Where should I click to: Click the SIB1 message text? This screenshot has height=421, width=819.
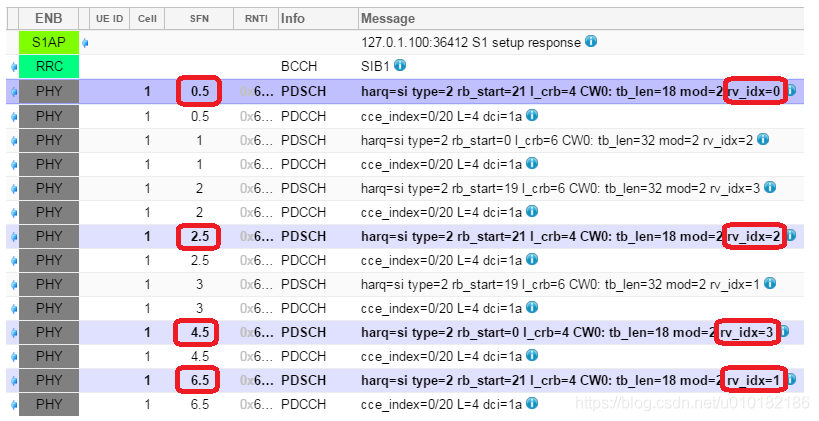click(x=375, y=66)
